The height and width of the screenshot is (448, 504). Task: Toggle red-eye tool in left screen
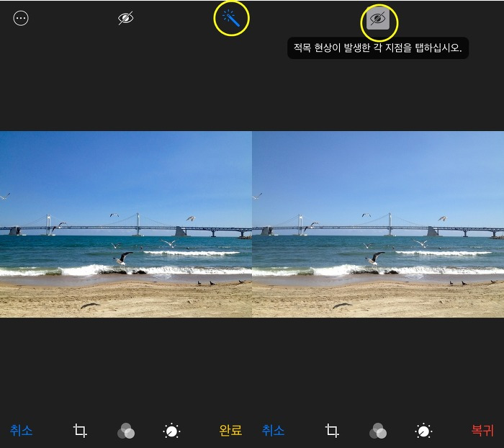tap(126, 18)
